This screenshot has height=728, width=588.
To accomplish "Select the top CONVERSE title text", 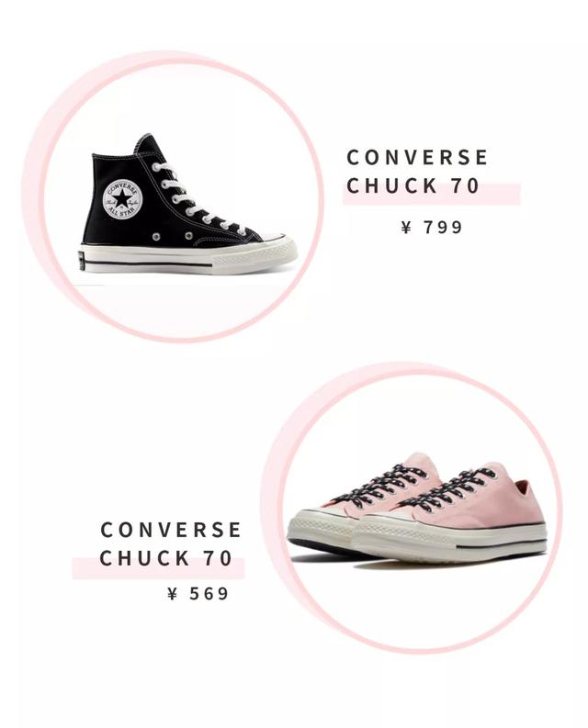I will (417, 157).
